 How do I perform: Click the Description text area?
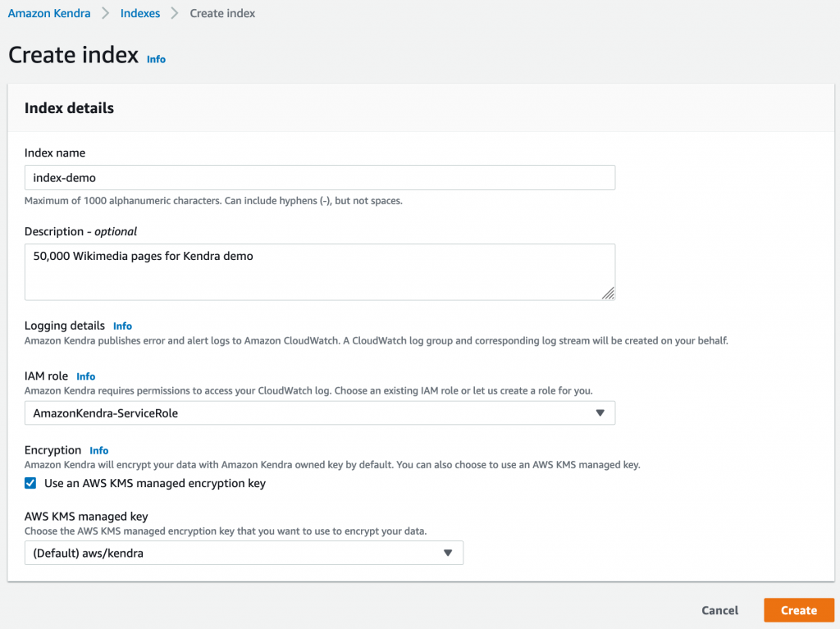pos(320,271)
